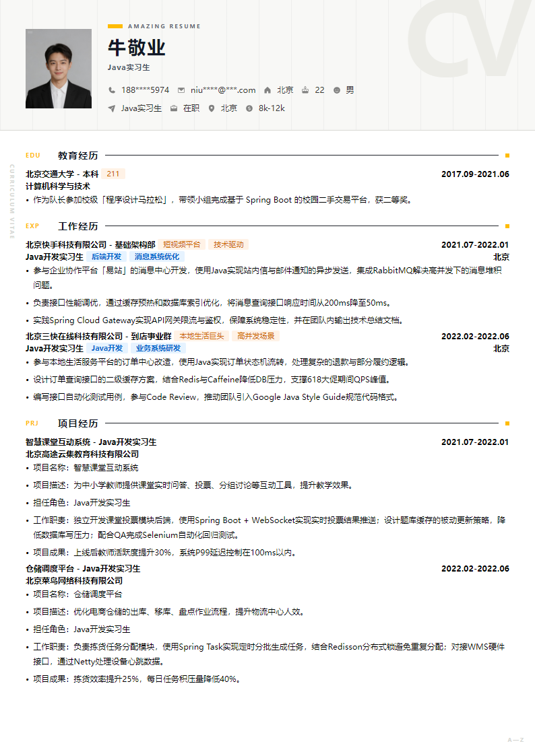Image resolution: width=535 pixels, height=756 pixels.
Task: Select the name heading 牛敬业
Action: 137,48
